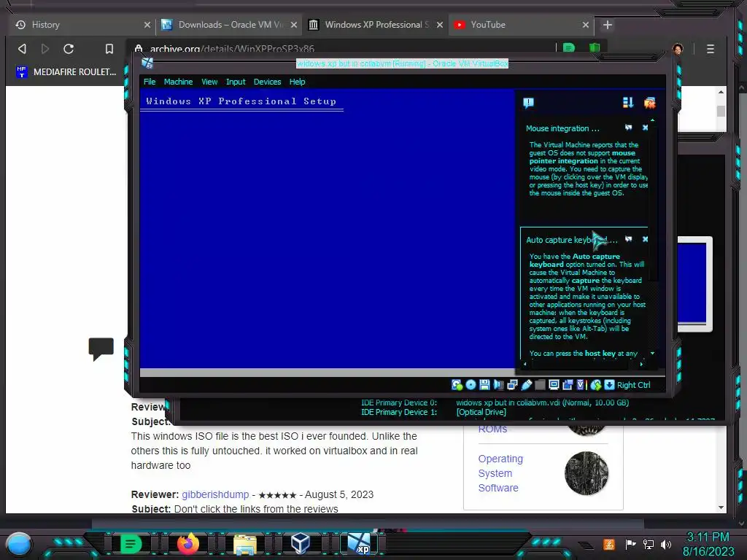
Task: Open the Input menu
Action: tap(236, 82)
